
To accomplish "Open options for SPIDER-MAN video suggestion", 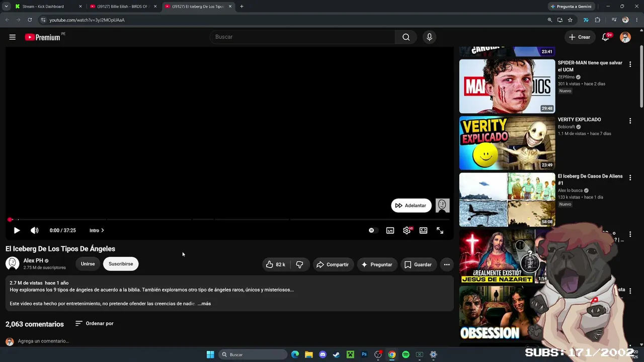I will click(x=630, y=64).
